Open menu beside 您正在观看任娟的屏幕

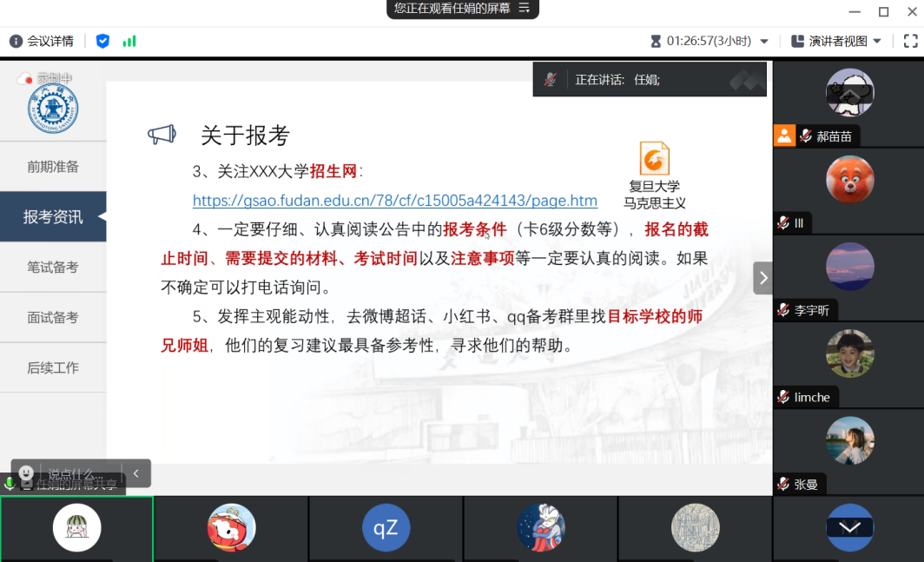coord(524,9)
